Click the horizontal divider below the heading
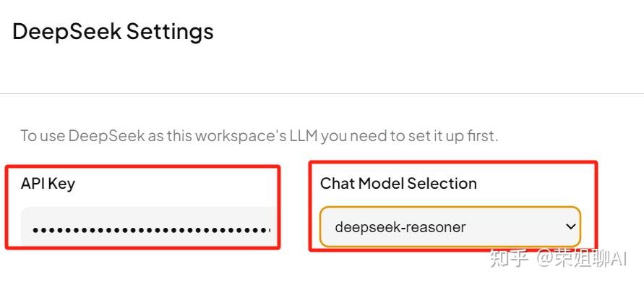 tap(322, 94)
